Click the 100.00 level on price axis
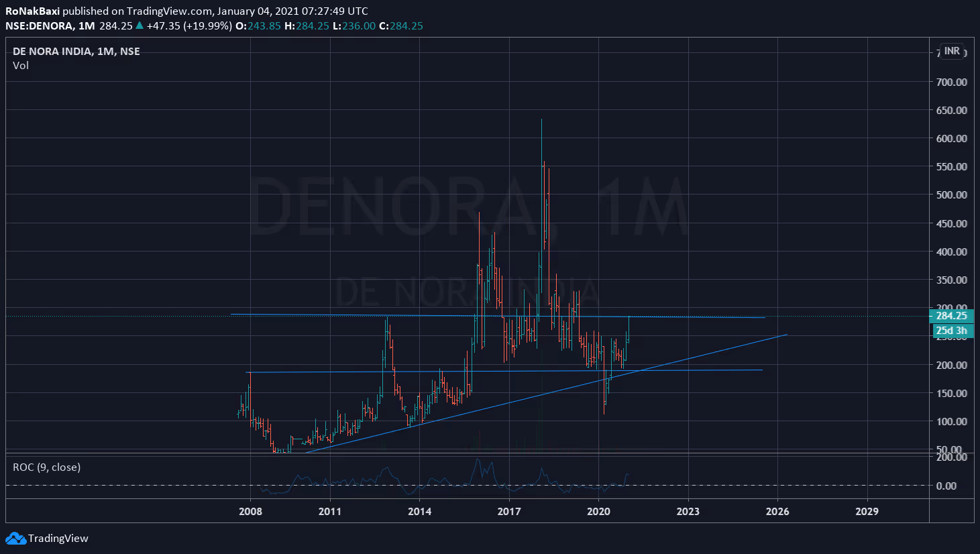This screenshot has width=980, height=554. (951, 421)
